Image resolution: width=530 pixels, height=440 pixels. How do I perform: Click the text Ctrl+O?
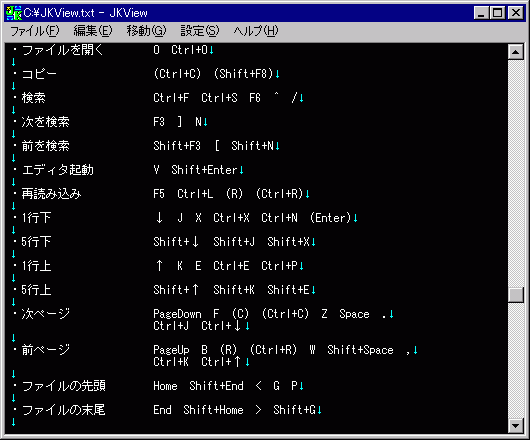(x=189, y=50)
